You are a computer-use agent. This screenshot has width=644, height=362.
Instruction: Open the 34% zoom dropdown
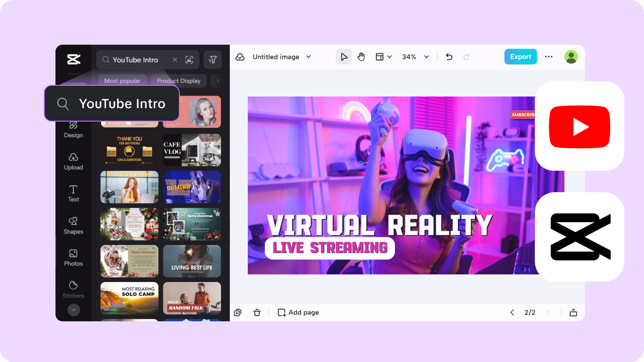click(x=426, y=57)
